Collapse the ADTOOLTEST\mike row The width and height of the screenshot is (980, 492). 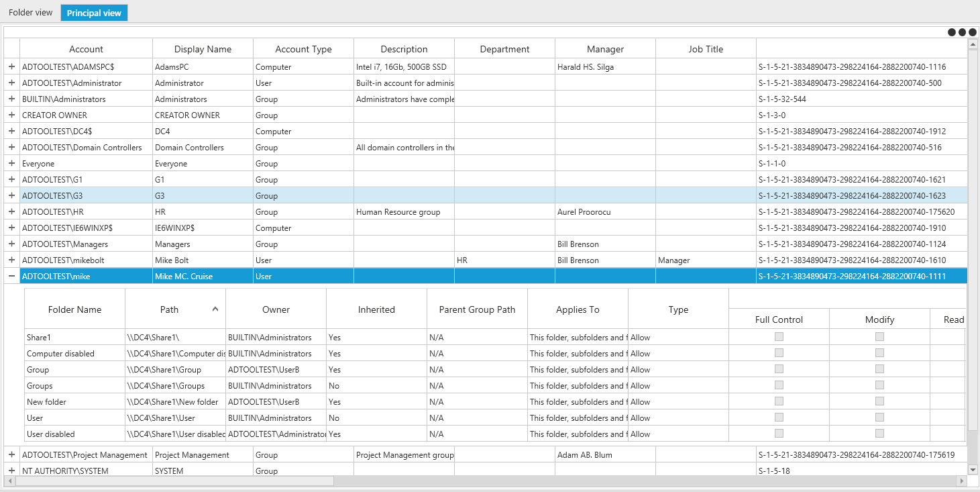click(11, 277)
